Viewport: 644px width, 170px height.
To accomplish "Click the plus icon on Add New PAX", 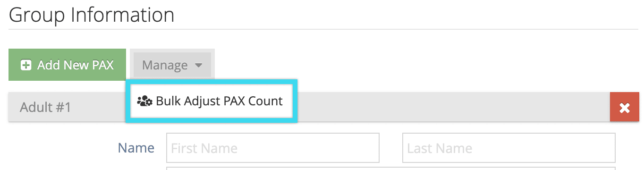I will point(26,65).
